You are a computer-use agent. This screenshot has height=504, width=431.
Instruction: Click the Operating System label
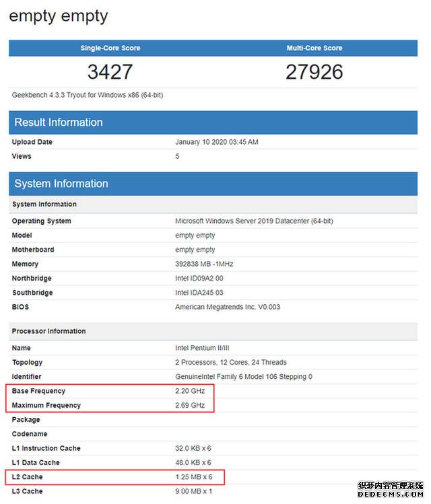click(x=42, y=221)
